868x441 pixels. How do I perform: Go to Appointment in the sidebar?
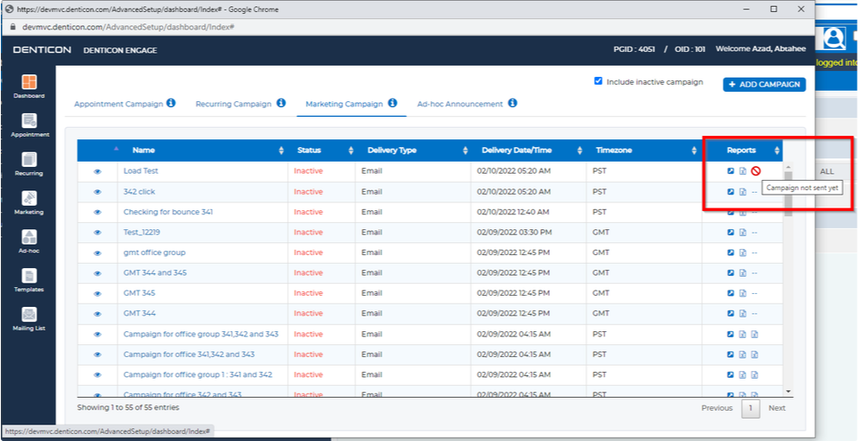(x=29, y=125)
